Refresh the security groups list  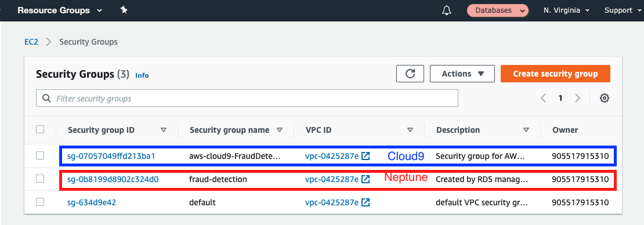pos(410,74)
